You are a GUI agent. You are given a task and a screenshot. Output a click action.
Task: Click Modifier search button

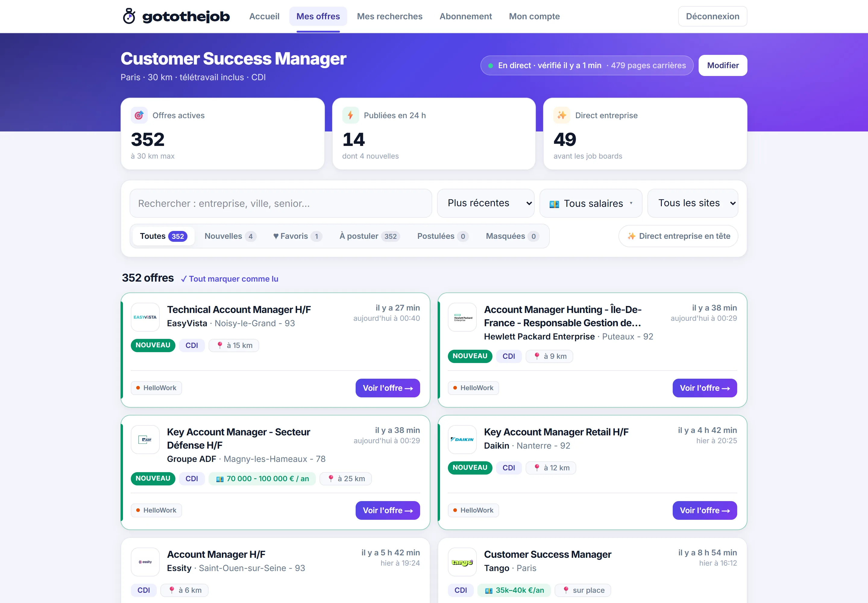tap(722, 65)
